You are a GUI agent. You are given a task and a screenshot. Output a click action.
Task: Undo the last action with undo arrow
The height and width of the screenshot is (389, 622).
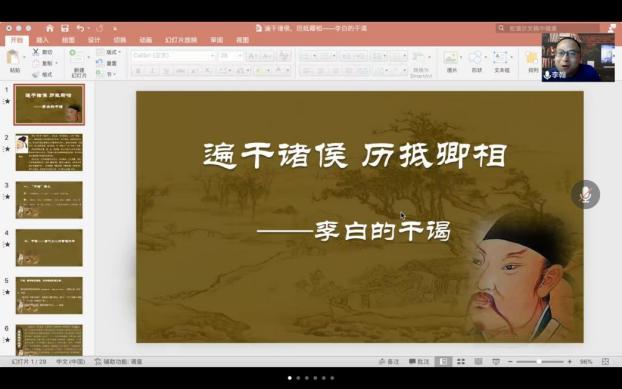click(81, 28)
